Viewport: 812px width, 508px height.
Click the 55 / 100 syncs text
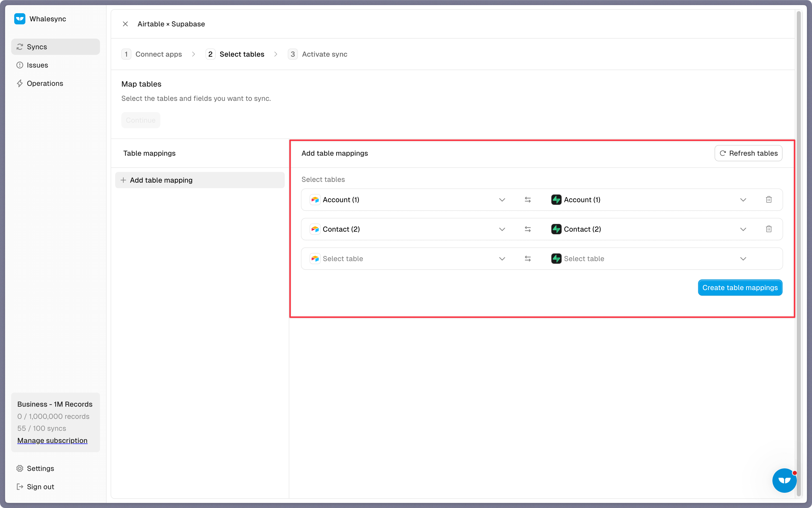(x=42, y=428)
